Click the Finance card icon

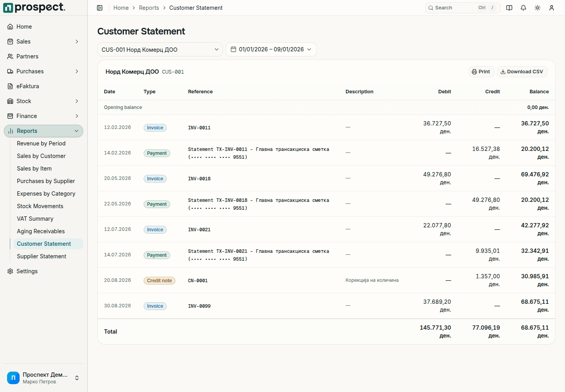[x=10, y=116]
